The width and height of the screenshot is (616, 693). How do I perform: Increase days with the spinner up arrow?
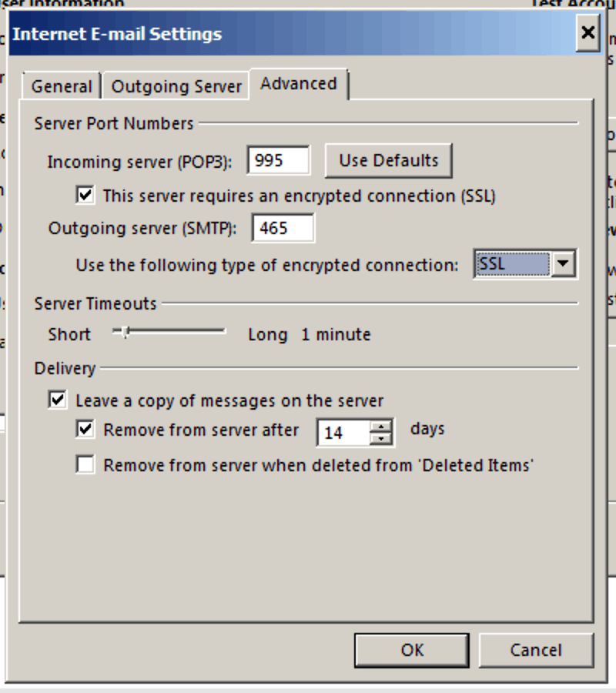pyautogui.click(x=380, y=426)
